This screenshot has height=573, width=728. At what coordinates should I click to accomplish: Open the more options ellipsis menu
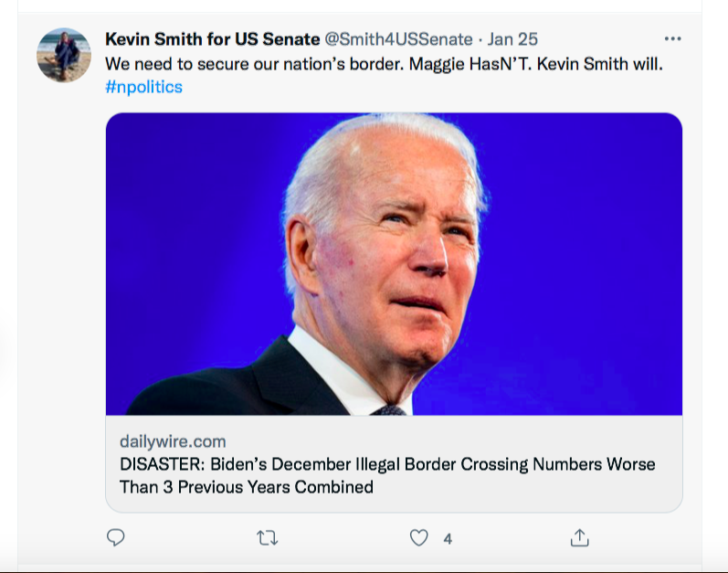pos(672,39)
